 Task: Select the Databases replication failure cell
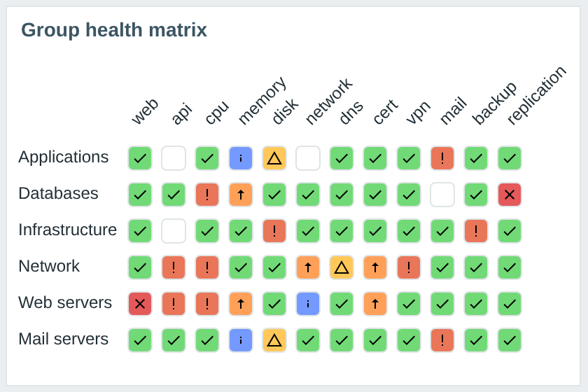pos(510,195)
